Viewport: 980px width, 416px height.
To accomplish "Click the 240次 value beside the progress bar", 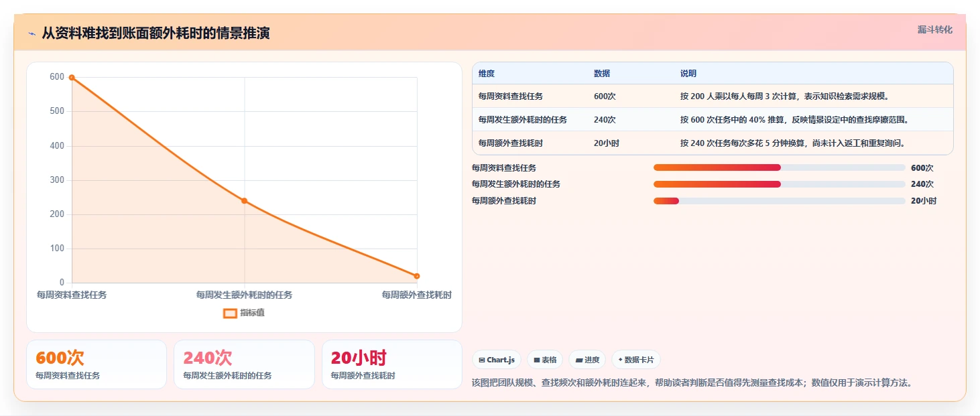I will pyautogui.click(x=922, y=184).
